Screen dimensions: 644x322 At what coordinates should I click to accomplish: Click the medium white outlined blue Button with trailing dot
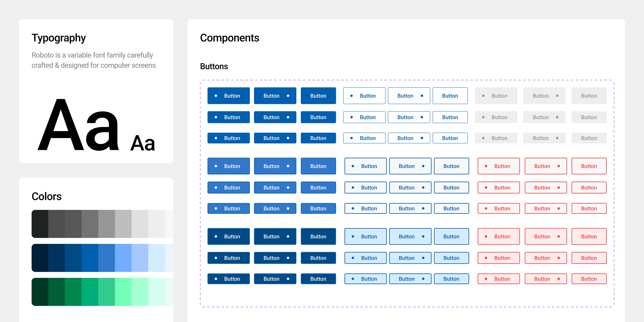click(409, 117)
